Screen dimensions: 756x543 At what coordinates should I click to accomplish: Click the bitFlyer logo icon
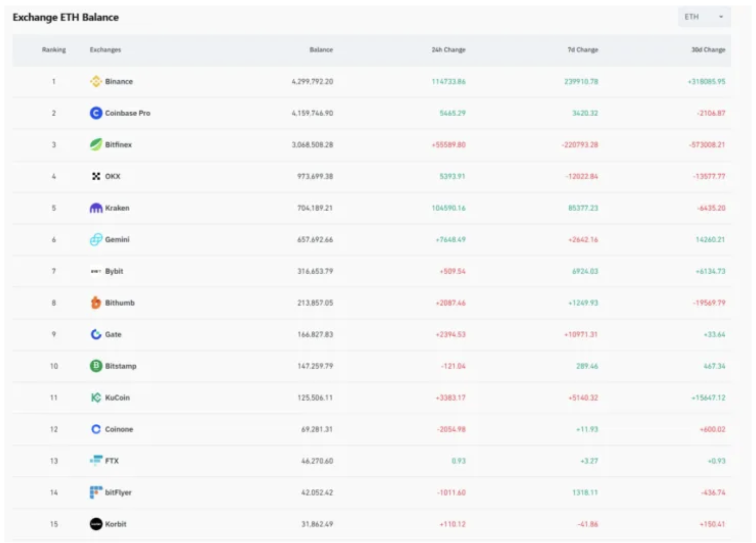[x=96, y=492]
